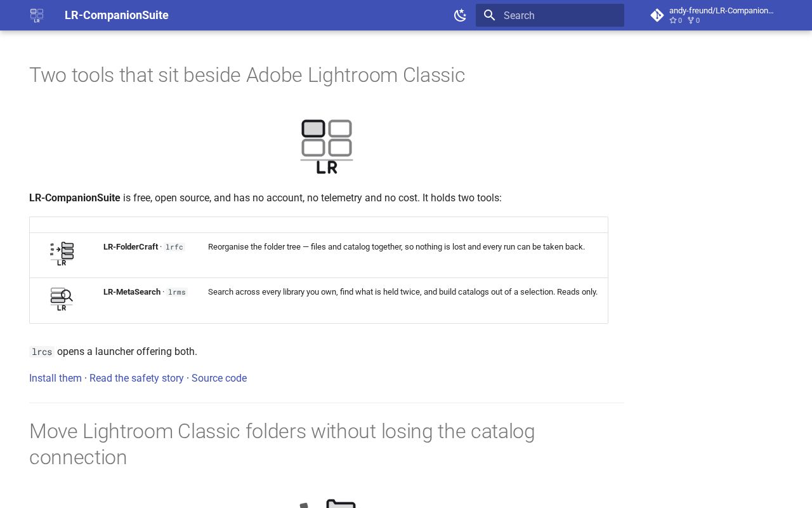Click the bold 'LR-CompanionSuite' text in the intro paragraph
812x508 pixels.
[75, 198]
